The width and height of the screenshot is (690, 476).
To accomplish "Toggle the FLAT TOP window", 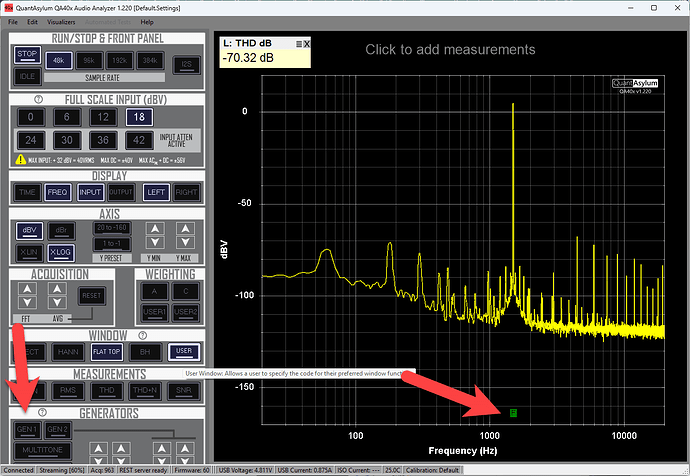I will [107, 352].
